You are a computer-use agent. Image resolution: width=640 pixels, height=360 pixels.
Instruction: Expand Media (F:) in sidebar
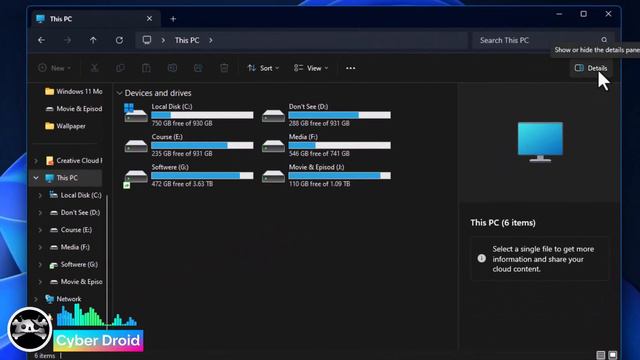(40, 247)
